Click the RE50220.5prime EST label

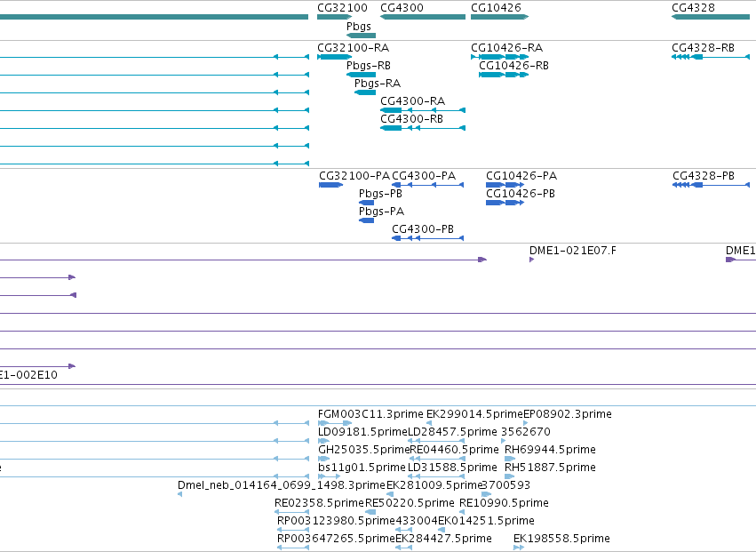(x=410, y=503)
